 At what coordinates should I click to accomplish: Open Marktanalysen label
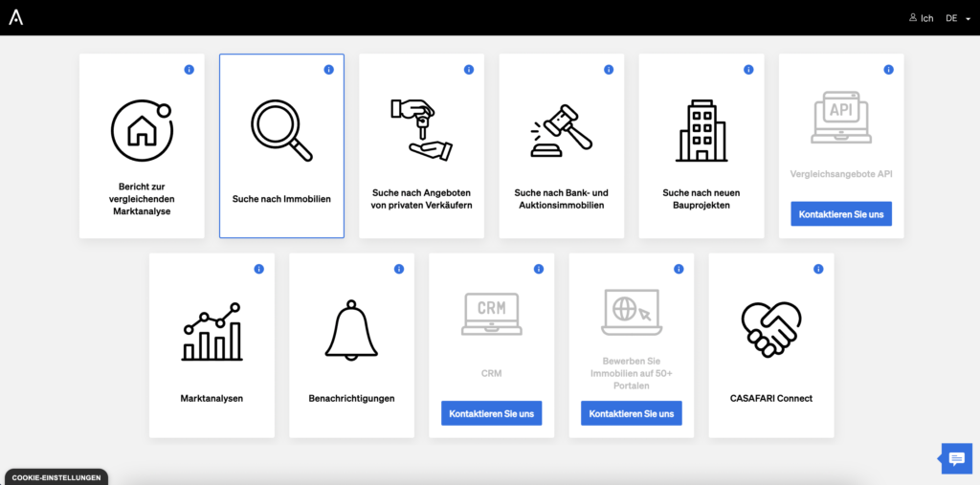tap(212, 398)
